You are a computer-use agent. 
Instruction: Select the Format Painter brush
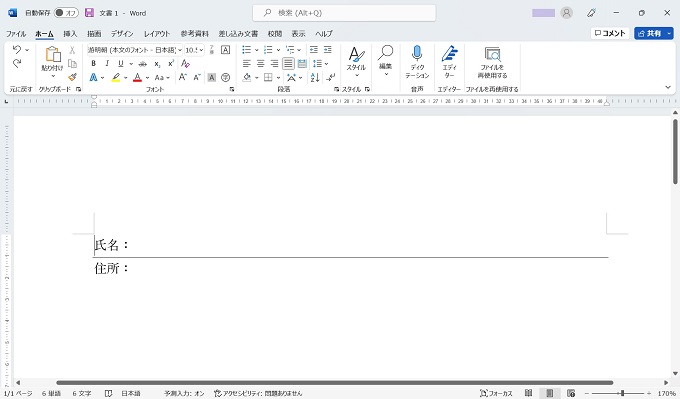click(x=72, y=77)
